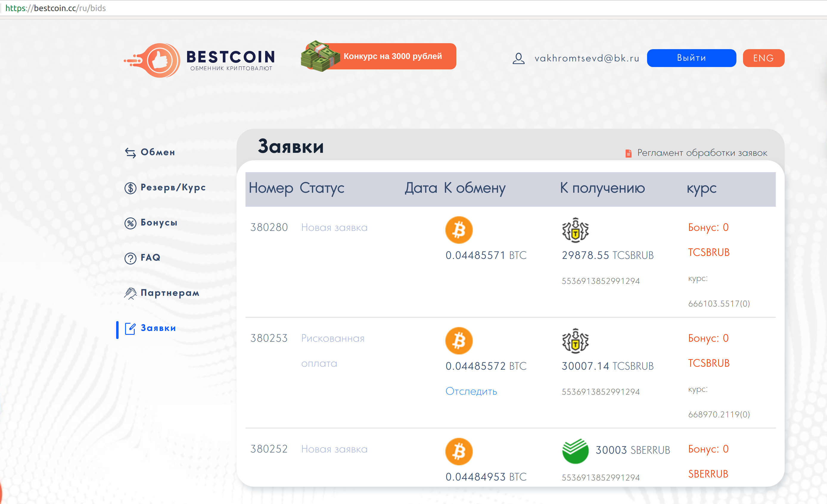Switch language with ENG button
This screenshot has height=504, width=827.
763,58
